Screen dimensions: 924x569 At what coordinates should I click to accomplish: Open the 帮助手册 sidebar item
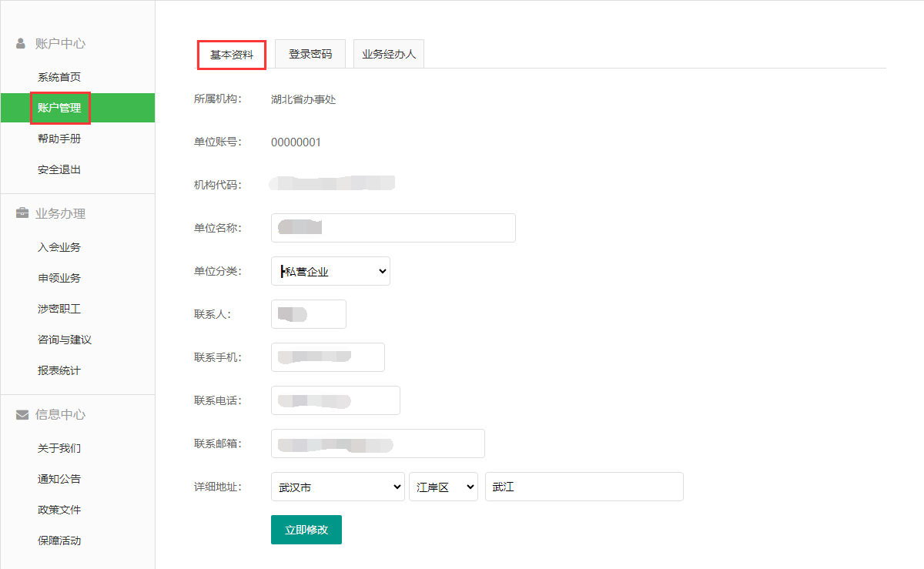pyautogui.click(x=59, y=139)
